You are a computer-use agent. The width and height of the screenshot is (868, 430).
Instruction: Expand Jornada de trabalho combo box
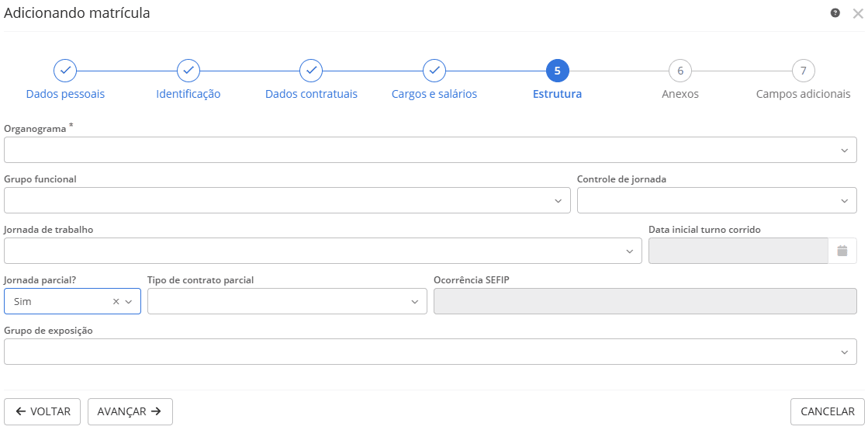tap(323, 251)
